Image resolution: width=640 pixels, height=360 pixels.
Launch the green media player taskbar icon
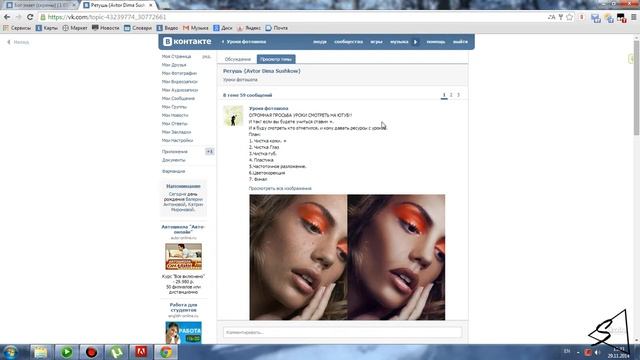click(67, 352)
